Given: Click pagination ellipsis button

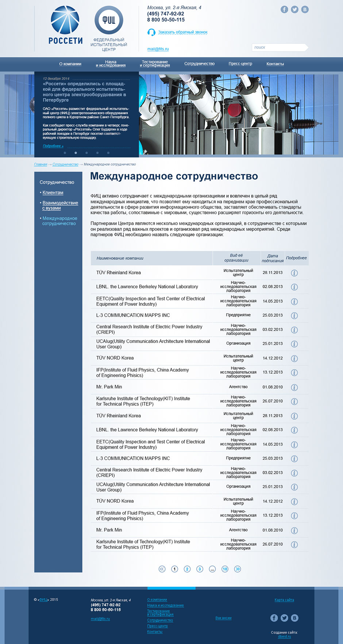Looking at the screenshot, I should pyautogui.click(x=212, y=569).
